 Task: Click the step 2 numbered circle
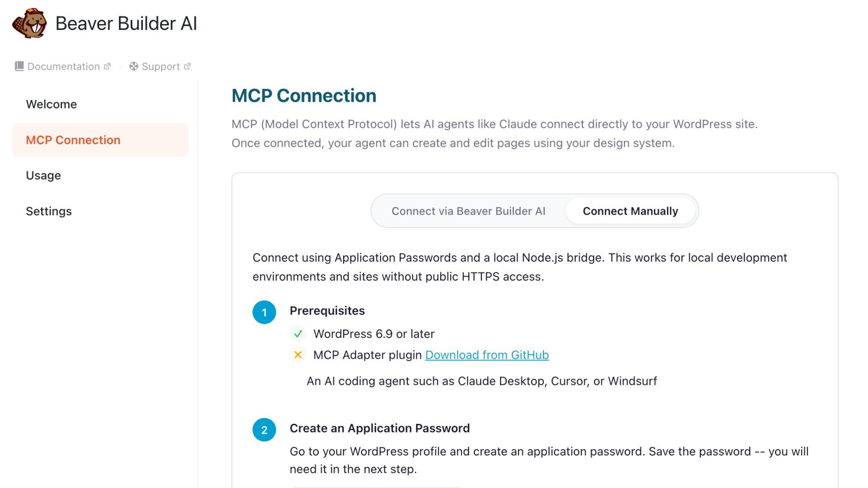click(264, 430)
